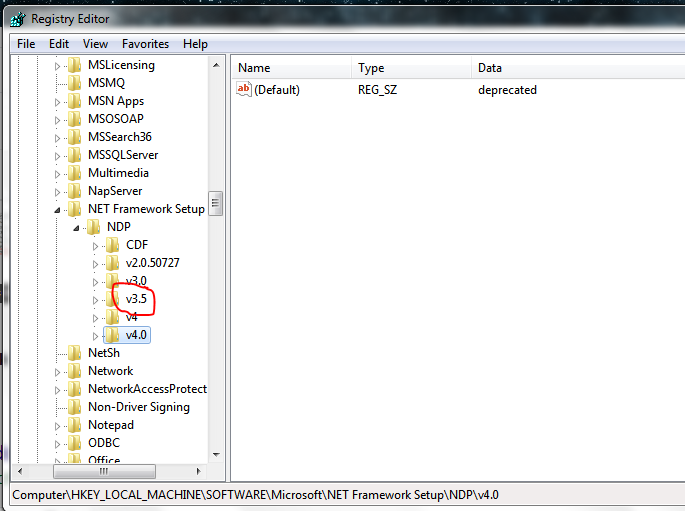Click the MSN Apps folder icon
Image resolution: width=685 pixels, height=511 pixels.
click(x=75, y=101)
